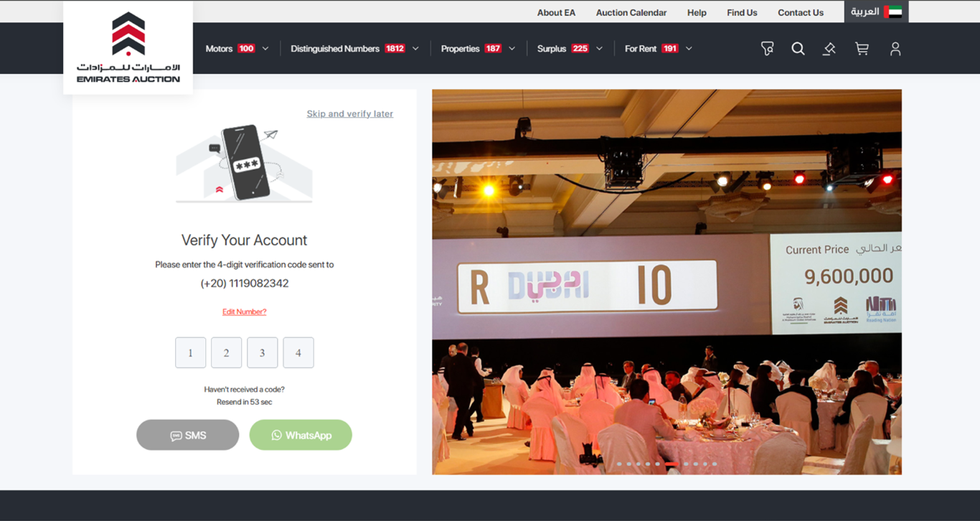Click the first verification code digit box
980x521 pixels.
[x=190, y=352]
